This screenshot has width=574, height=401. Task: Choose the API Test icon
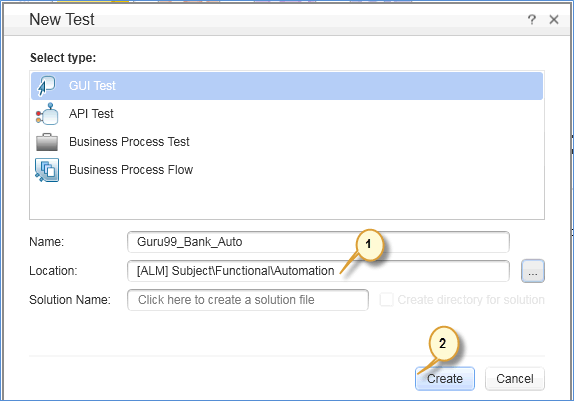[47, 114]
